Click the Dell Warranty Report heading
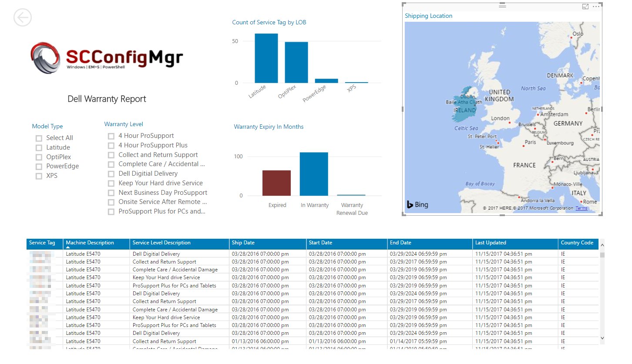The image size is (632, 364). (x=107, y=99)
